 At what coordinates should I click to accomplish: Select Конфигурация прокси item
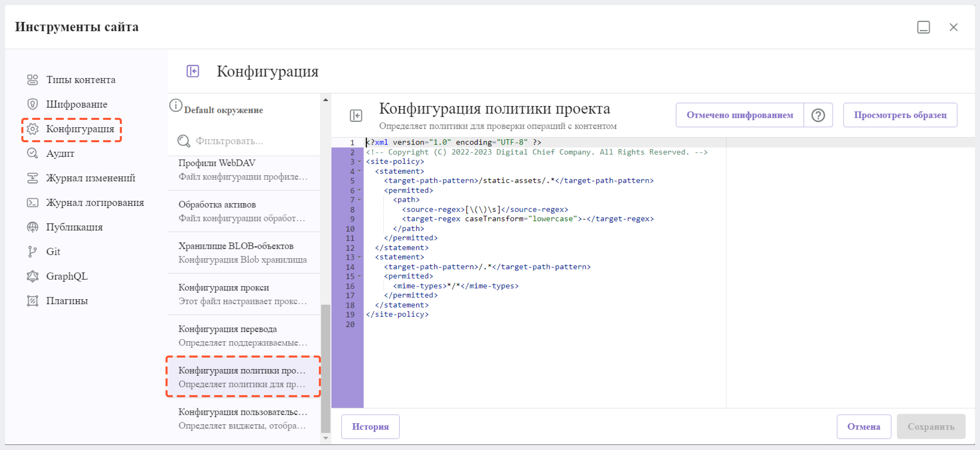pyautogui.click(x=243, y=294)
